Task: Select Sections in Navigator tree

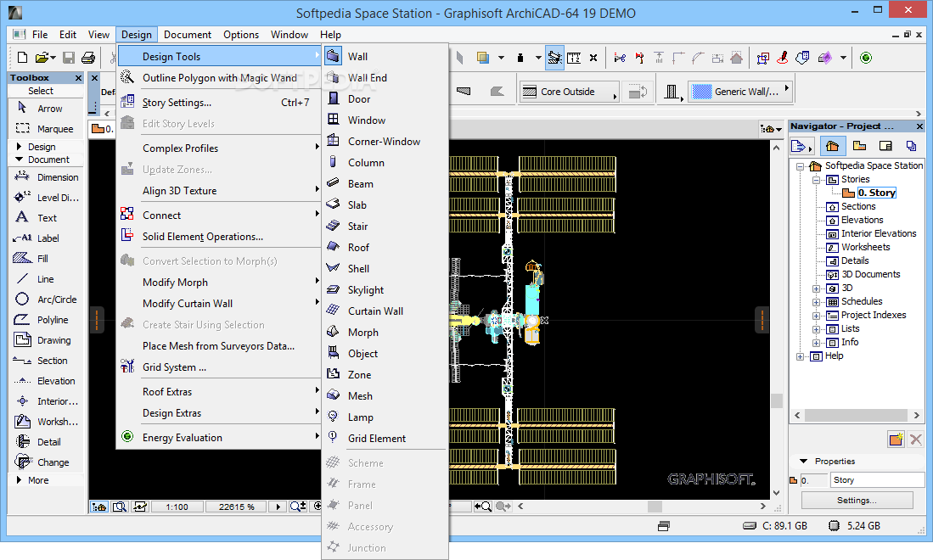Action: pyautogui.click(x=858, y=206)
